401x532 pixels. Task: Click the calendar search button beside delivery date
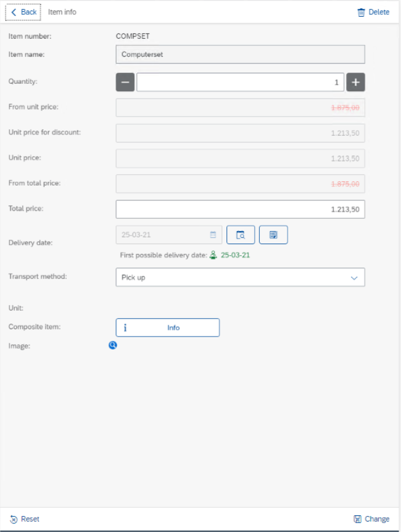pos(241,235)
